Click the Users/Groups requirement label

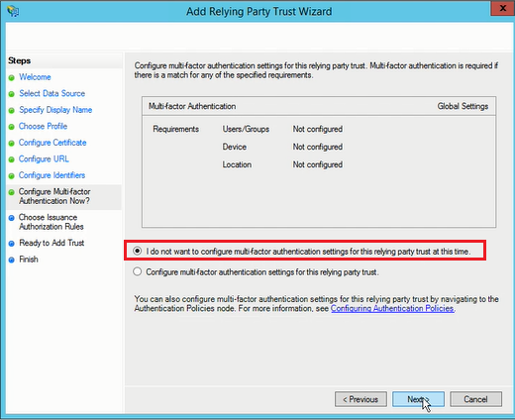(x=246, y=129)
